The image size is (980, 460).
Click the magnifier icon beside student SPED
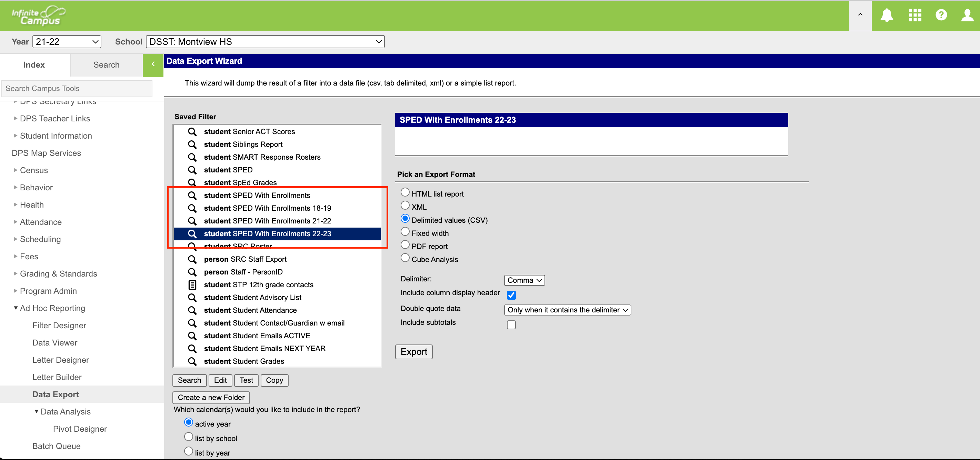(192, 170)
